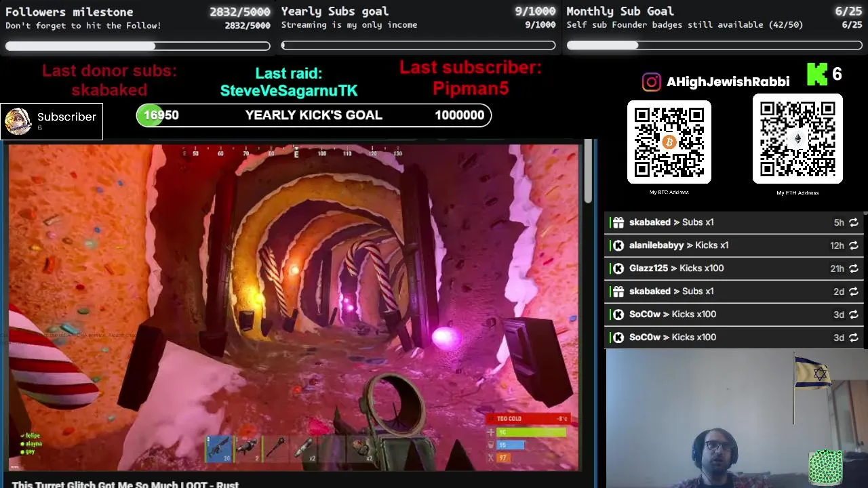Click the Followers milestone progress bar
Viewport: 868px width, 488px height.
click(138, 46)
